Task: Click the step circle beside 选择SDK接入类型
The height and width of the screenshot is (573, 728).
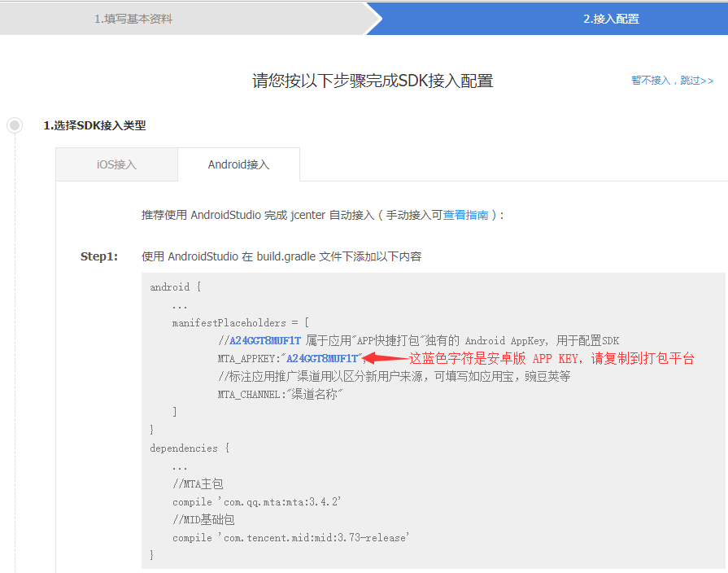Action: [14, 125]
